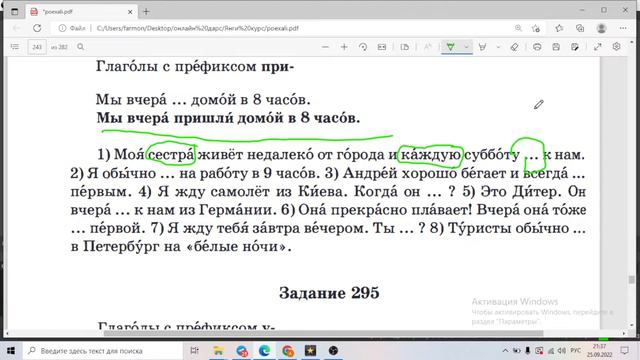Open the profile avatar menu
Image resolution: width=640 pixels, height=360 pixels.
coord(601,28)
